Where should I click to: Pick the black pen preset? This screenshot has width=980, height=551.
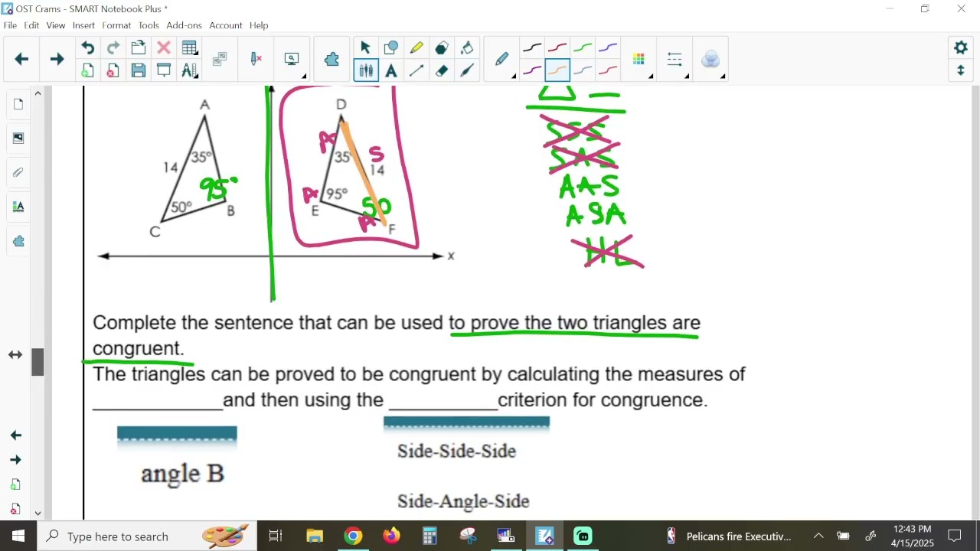(531, 48)
